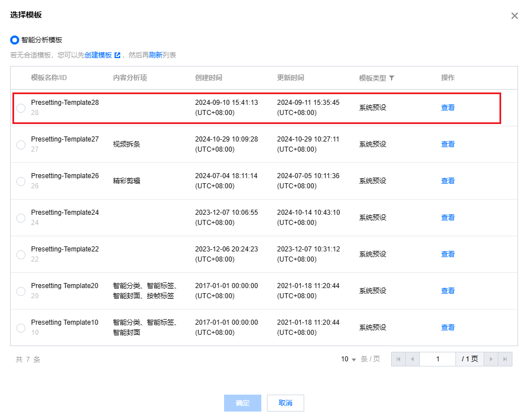Jump to last page using pagination icon
526x420 pixels.
[505, 359]
